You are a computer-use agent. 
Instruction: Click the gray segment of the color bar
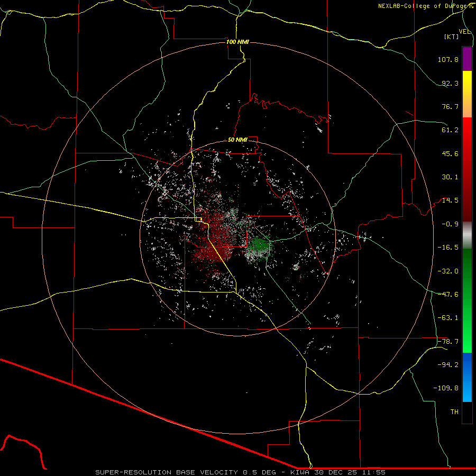pyautogui.click(x=467, y=235)
